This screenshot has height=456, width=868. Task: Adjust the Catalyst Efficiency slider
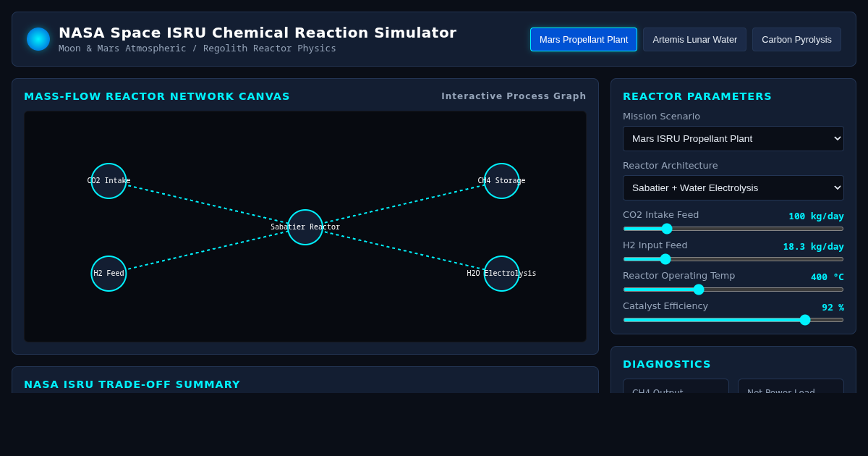733,320
